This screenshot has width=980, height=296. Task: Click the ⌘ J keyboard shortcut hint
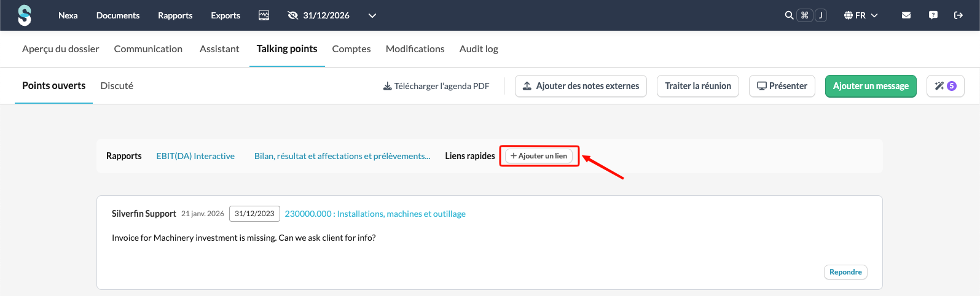pos(812,15)
